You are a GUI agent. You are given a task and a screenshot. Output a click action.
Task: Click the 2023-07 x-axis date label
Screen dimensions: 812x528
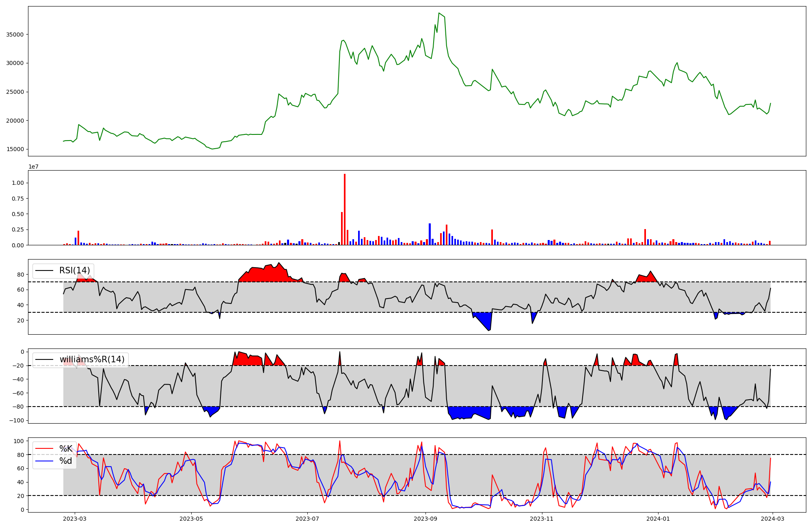[307, 519]
